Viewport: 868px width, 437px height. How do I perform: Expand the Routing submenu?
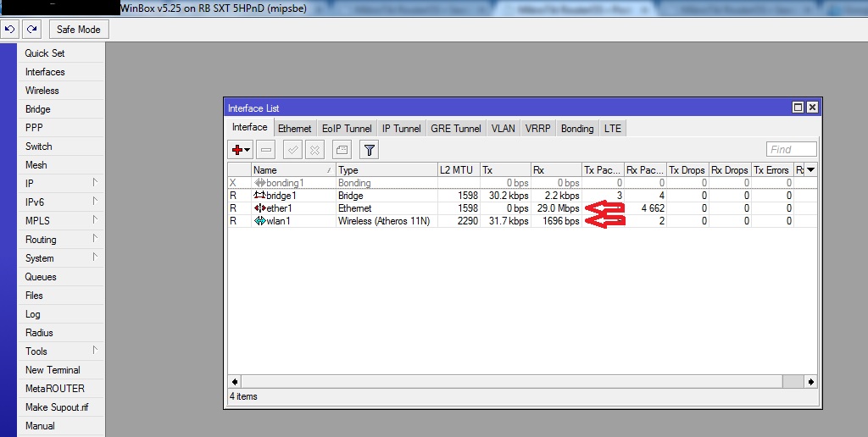pyautogui.click(x=61, y=240)
